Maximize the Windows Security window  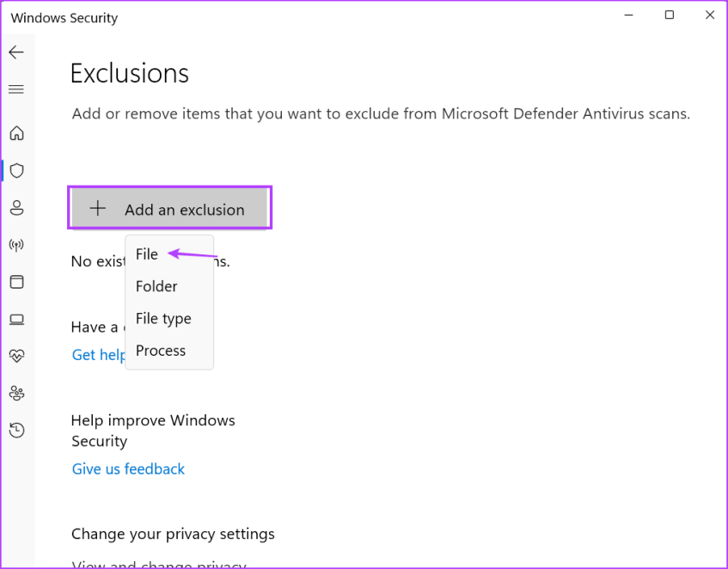pyautogui.click(x=670, y=15)
